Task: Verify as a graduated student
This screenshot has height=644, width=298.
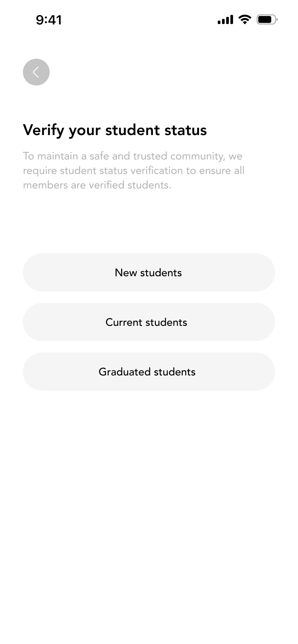Action: pos(149,372)
